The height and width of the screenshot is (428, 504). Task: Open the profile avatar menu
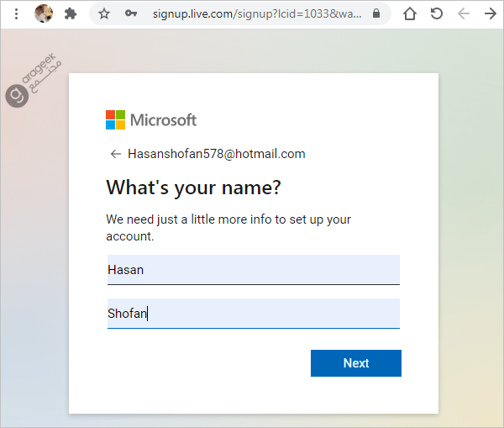tap(44, 13)
